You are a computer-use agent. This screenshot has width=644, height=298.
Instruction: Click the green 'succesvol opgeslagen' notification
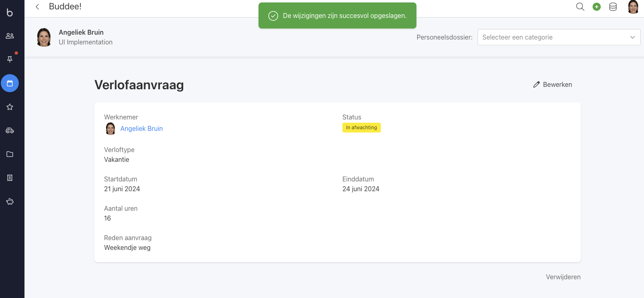[x=338, y=15]
